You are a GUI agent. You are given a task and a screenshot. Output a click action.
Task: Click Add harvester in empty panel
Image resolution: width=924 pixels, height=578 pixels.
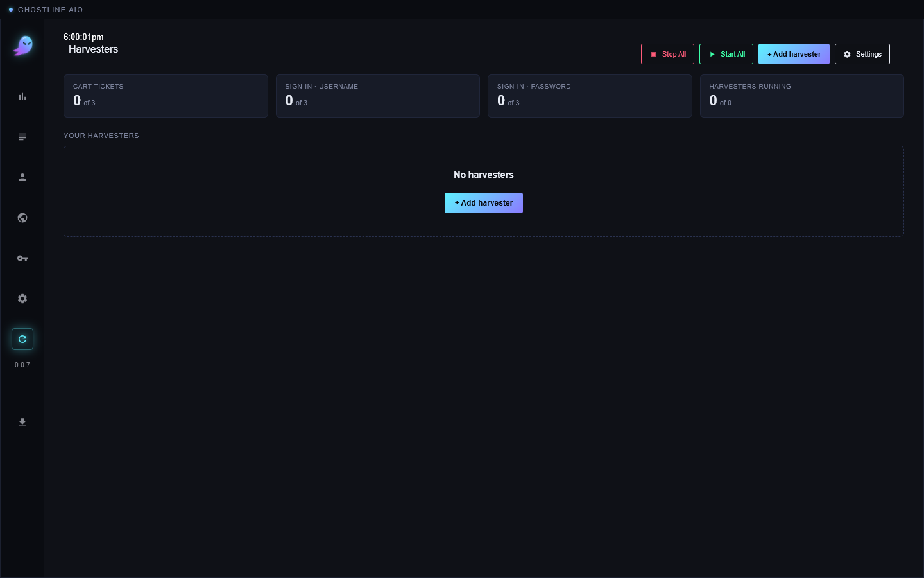click(x=484, y=203)
